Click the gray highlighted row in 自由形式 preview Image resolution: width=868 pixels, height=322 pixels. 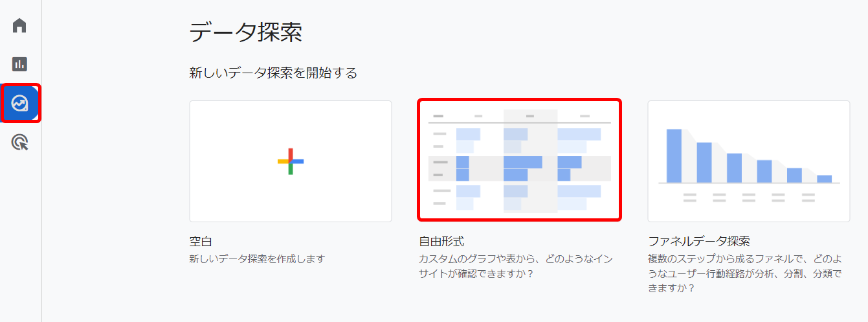[x=519, y=168]
